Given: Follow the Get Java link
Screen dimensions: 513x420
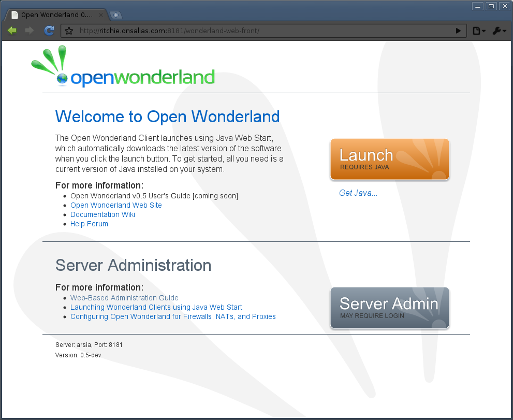Looking at the screenshot, I should [358, 193].
